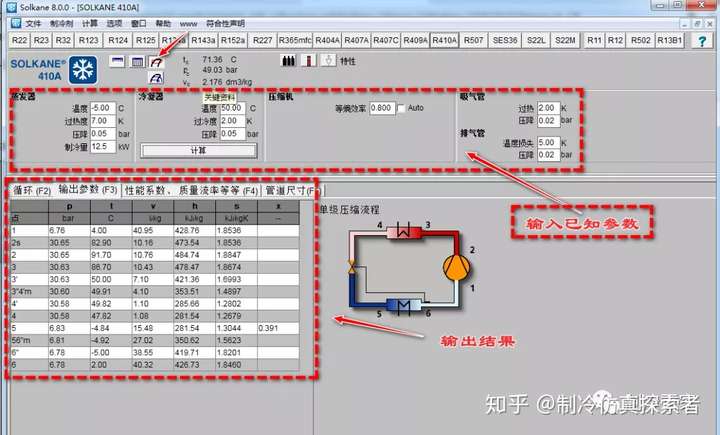
Task: Switch to 性能系数、质量流率等等 (F4) tab
Action: pos(191,190)
